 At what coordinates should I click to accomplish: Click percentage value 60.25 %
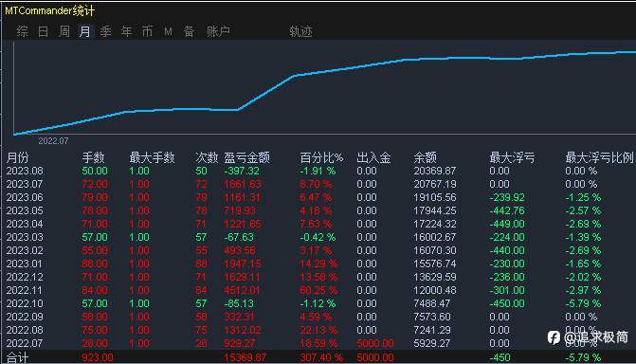click(x=318, y=290)
